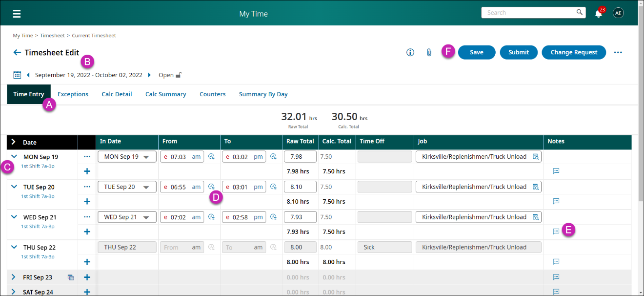Image resolution: width=644 pixels, height=296 pixels.
Task: Set current time for MON Sep 19 From
Action: click(212, 156)
